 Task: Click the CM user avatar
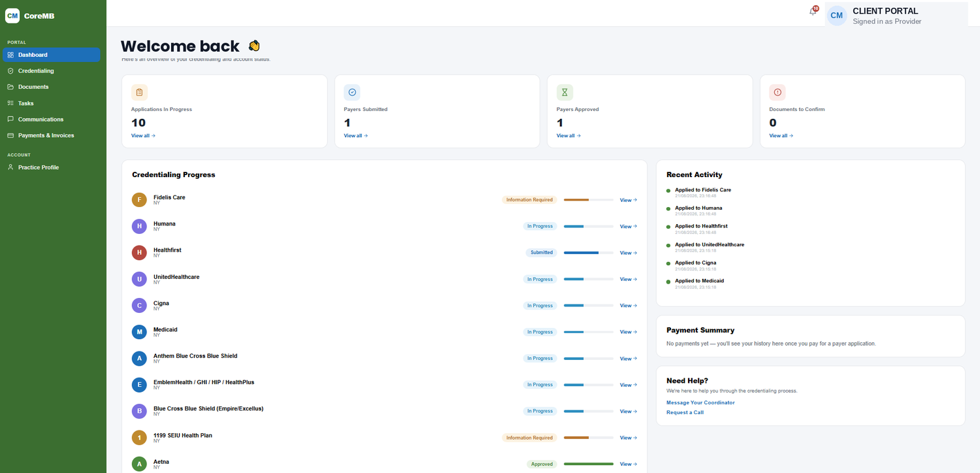coord(836,15)
